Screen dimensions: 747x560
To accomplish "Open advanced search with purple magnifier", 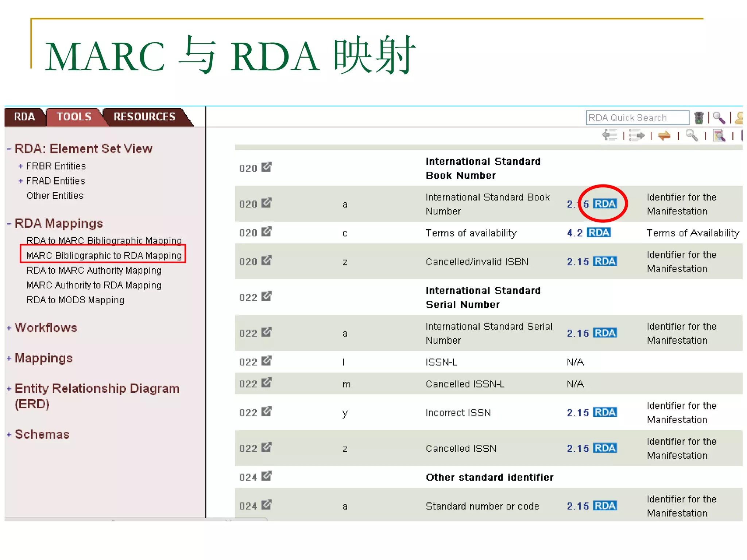I will [719, 118].
